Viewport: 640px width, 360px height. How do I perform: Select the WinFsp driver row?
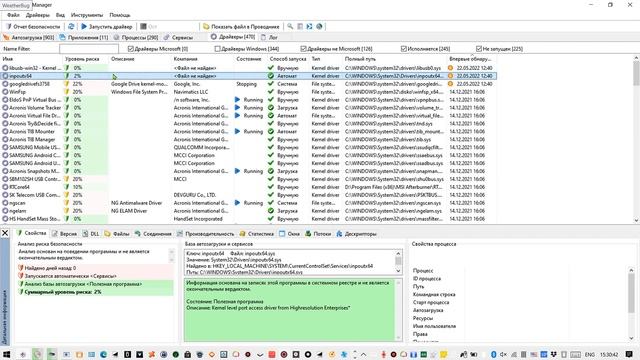pyautogui.click(x=249, y=92)
